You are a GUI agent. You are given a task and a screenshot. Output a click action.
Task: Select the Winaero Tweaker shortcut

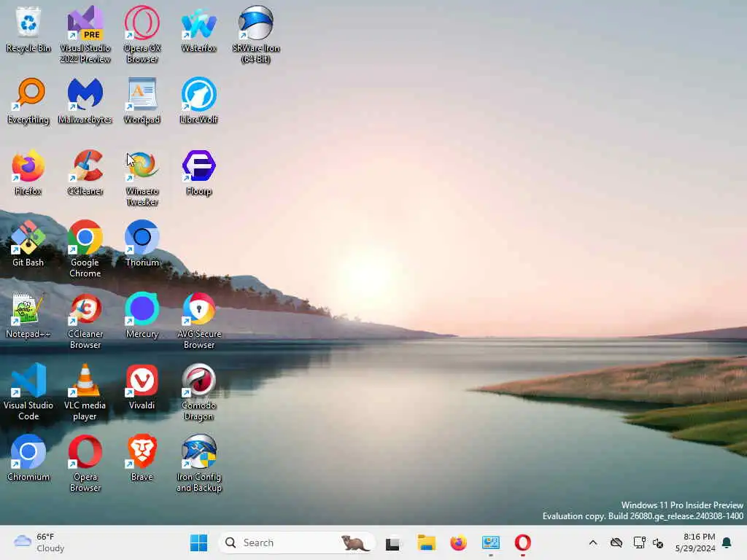142,178
